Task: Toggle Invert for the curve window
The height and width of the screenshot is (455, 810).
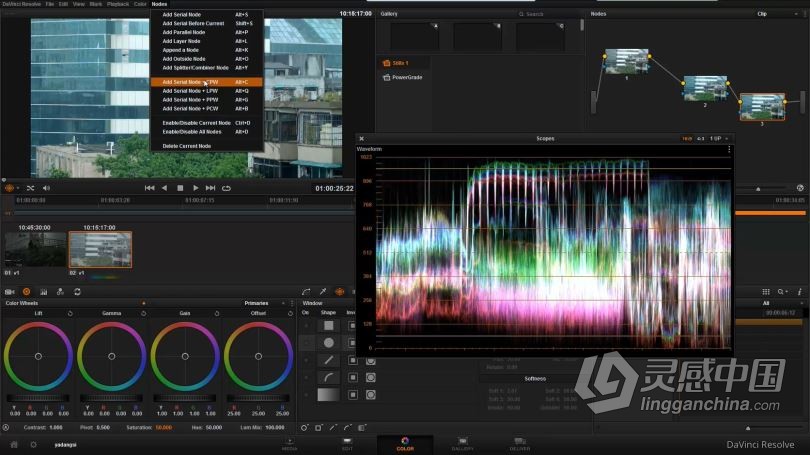Action: point(353,378)
